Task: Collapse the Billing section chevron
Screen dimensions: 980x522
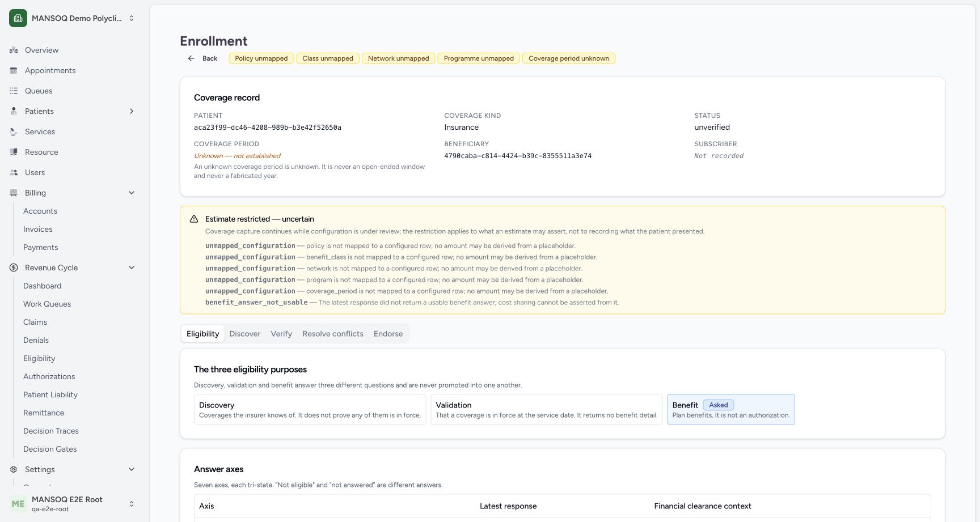Action: tap(132, 193)
